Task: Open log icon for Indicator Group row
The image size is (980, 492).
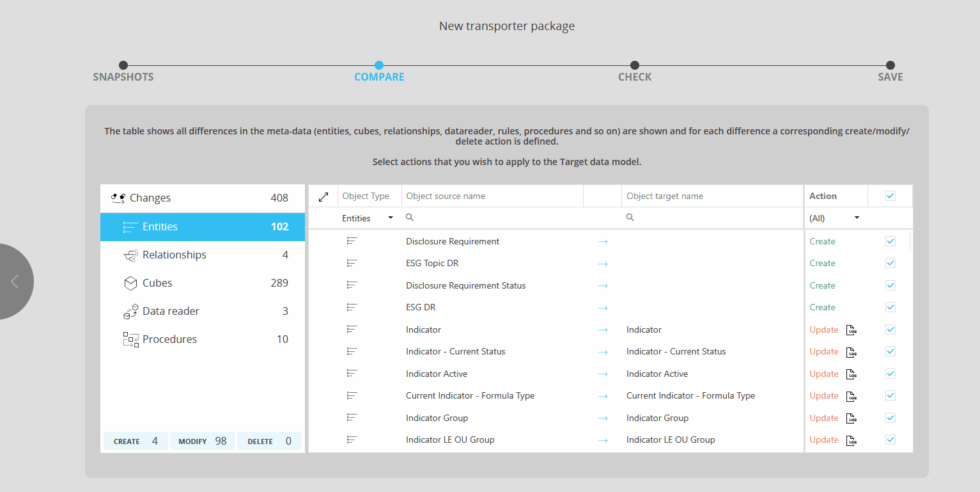Action: pyautogui.click(x=851, y=418)
